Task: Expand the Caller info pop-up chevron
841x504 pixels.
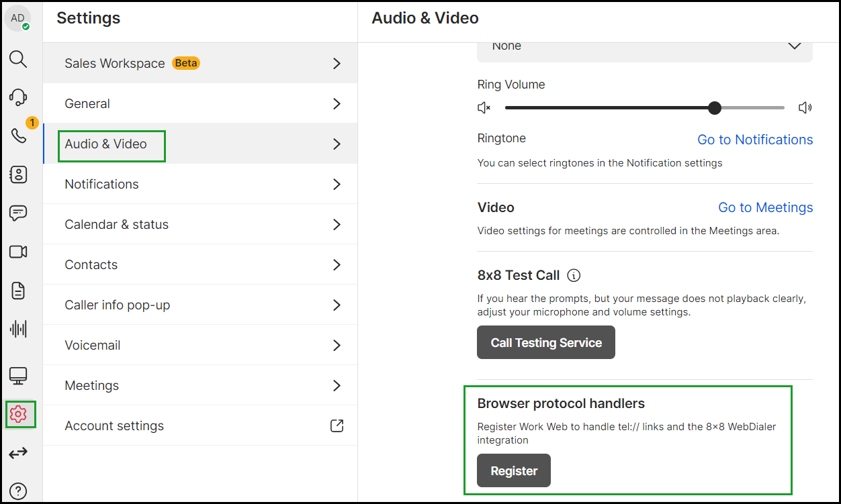Action: coord(337,305)
